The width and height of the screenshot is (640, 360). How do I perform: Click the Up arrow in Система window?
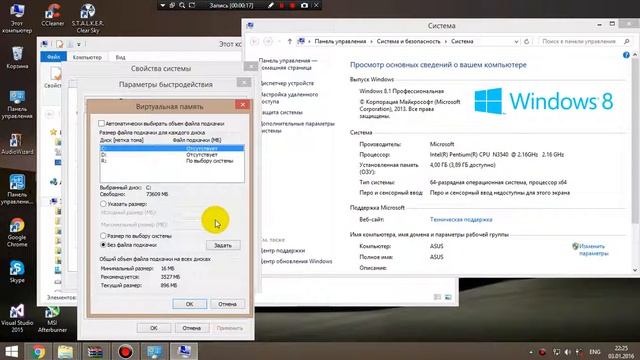click(x=289, y=41)
